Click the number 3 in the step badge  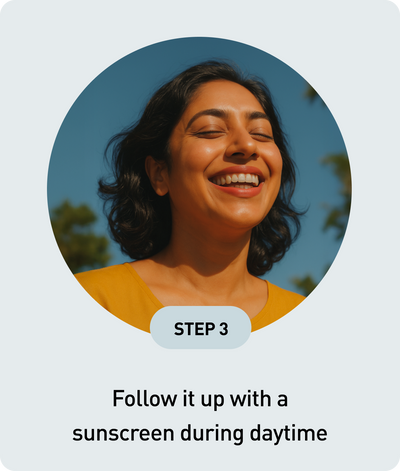click(224, 329)
